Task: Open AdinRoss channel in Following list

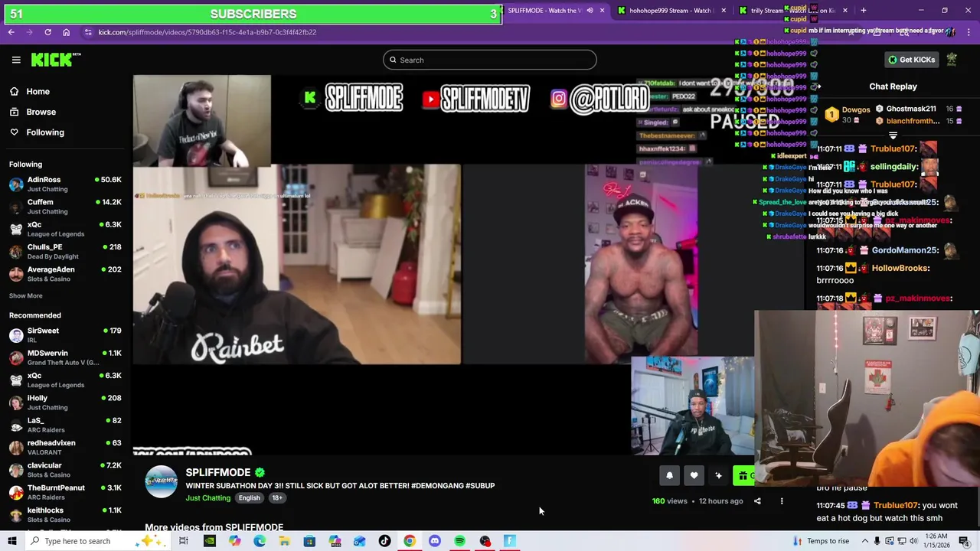Action: point(65,184)
